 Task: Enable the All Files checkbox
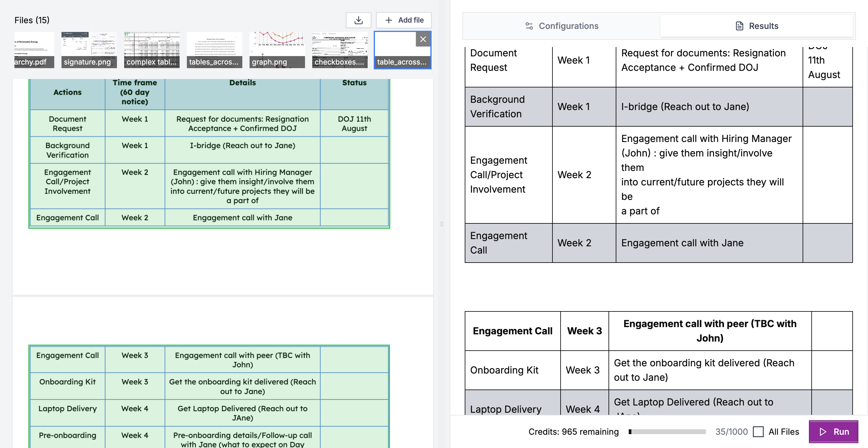point(759,431)
